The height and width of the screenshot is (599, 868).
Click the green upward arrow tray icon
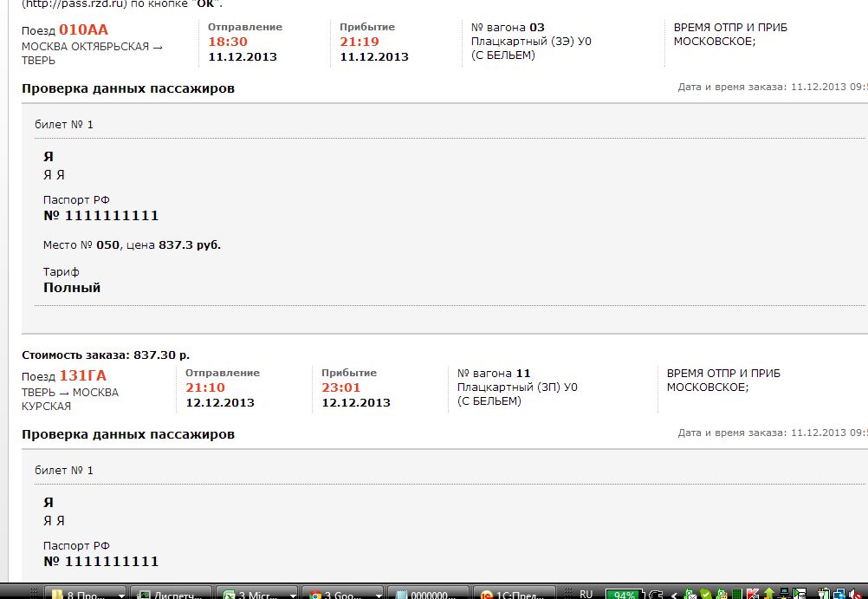click(768, 594)
